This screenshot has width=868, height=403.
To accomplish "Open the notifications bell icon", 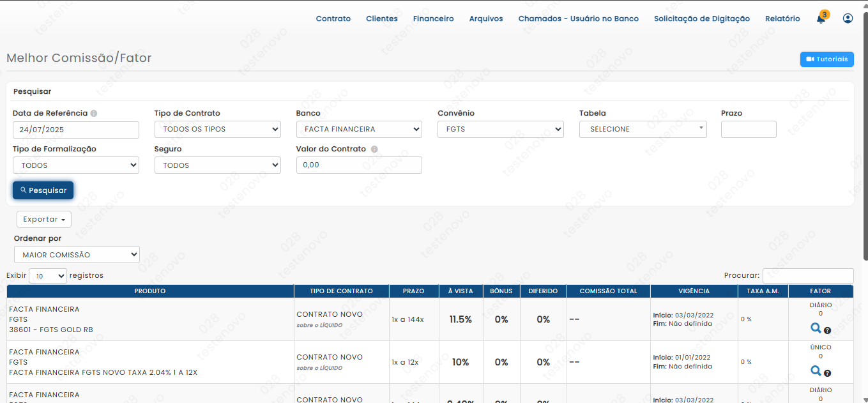I will coord(821,19).
